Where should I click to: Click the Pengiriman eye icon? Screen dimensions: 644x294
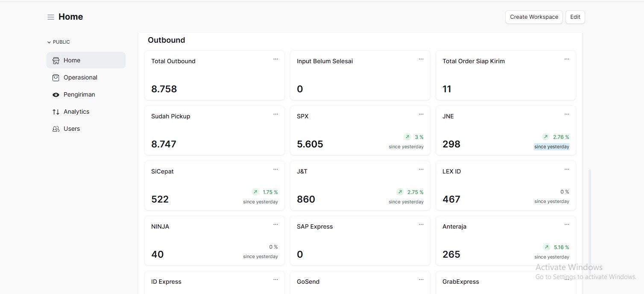coord(56,95)
